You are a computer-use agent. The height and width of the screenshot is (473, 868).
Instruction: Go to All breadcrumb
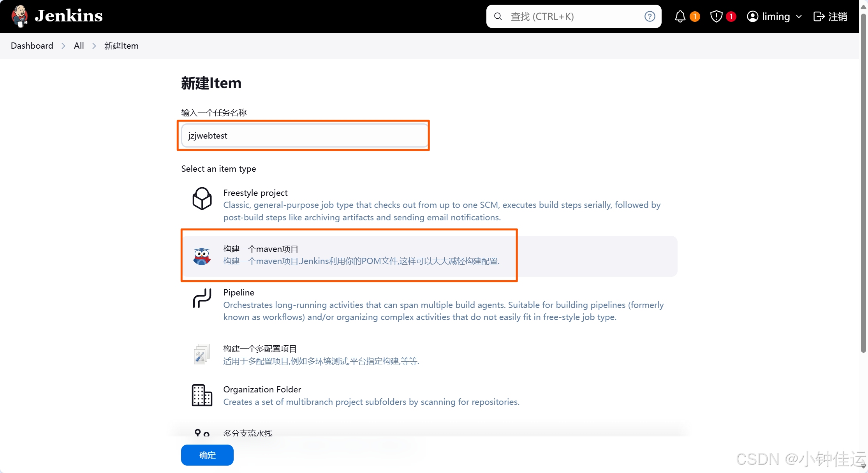(x=79, y=46)
